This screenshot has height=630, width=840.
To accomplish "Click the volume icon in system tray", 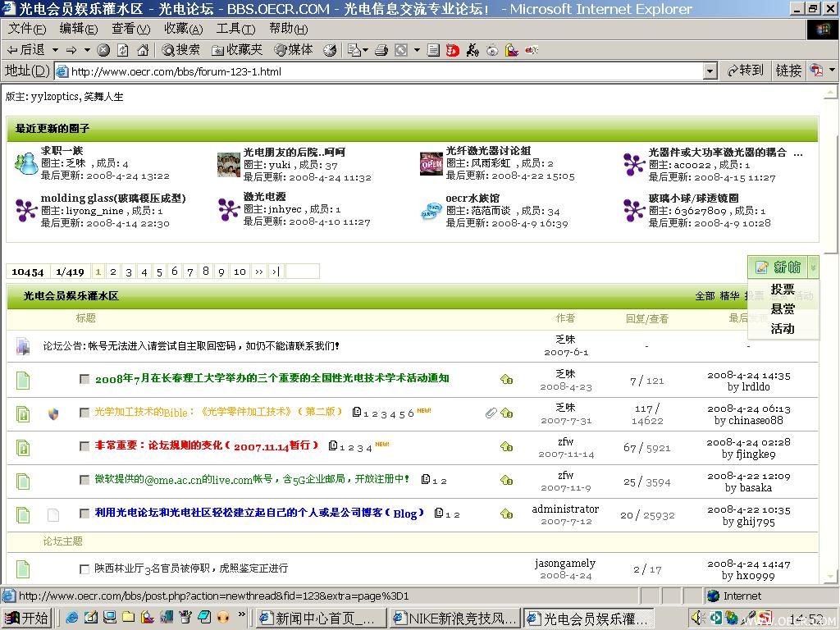I will (x=697, y=618).
